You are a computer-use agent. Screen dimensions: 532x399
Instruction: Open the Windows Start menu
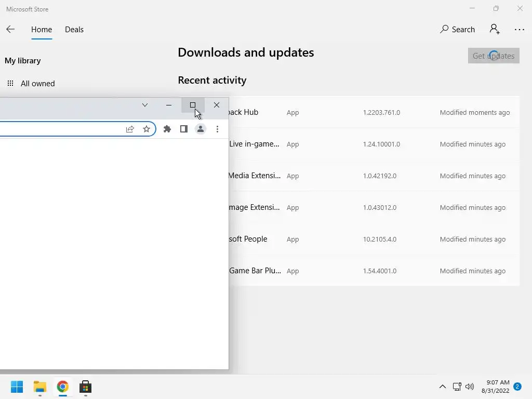coord(17,387)
